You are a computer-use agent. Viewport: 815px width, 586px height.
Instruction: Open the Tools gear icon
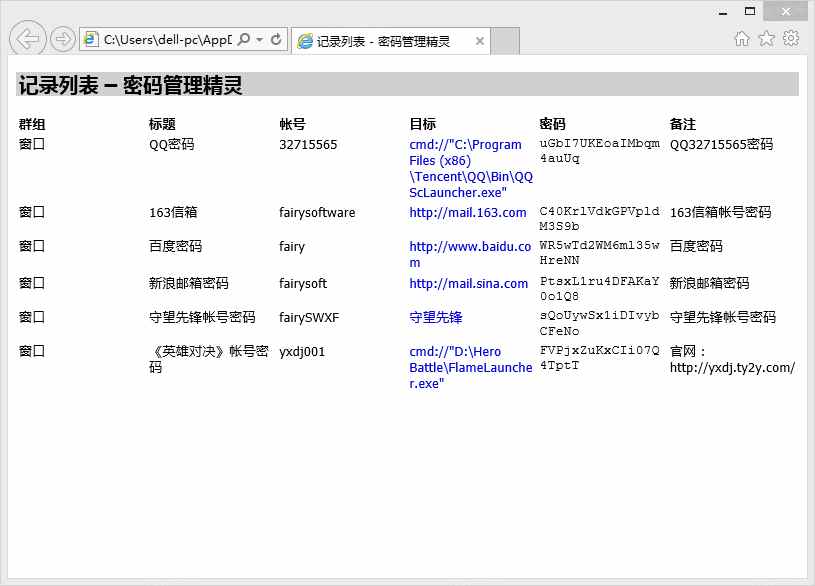pyautogui.click(x=791, y=38)
